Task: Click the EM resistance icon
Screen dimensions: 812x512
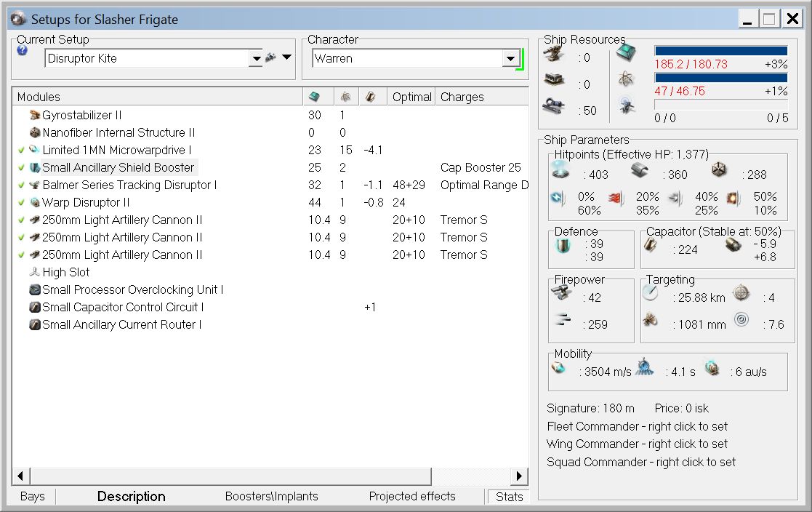Action: tap(558, 198)
